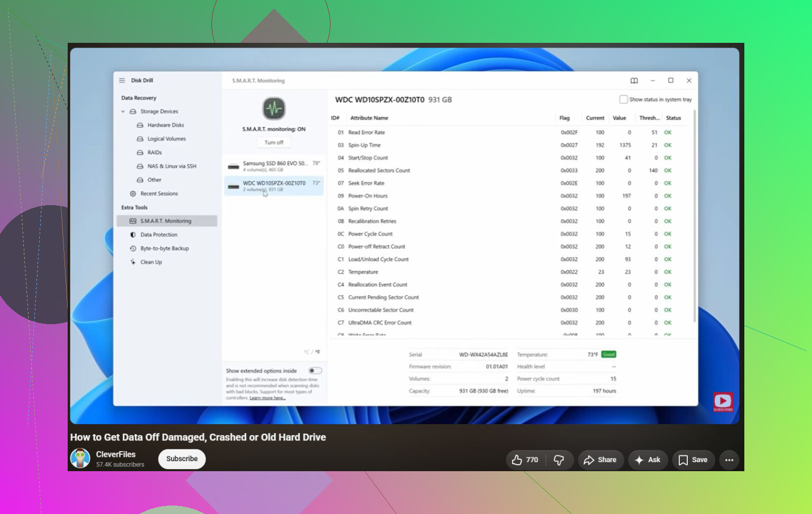Turn off S.M.A.R.T. monitoring button
Image resolution: width=812 pixels, height=514 pixels.
point(274,142)
